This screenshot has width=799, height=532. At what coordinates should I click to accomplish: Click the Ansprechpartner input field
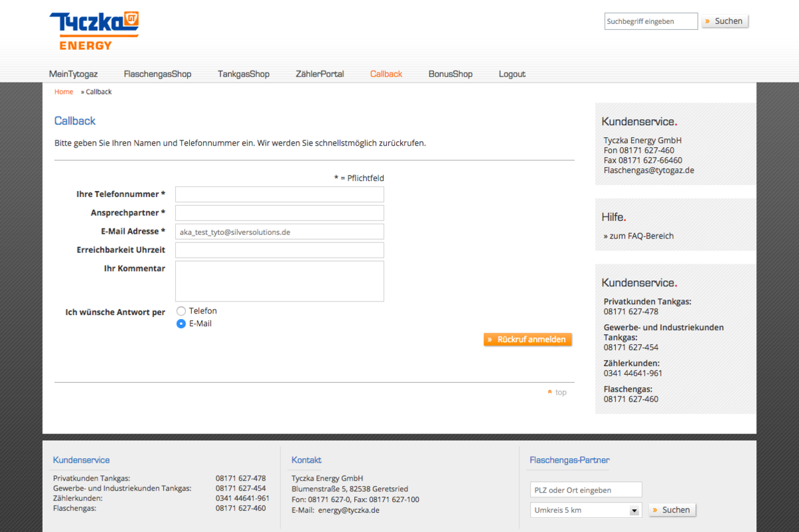(x=280, y=213)
